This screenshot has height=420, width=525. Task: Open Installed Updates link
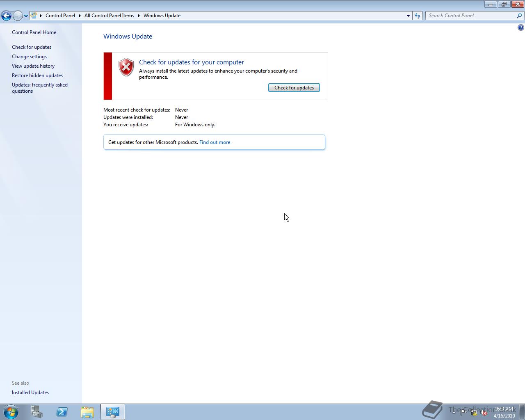click(30, 393)
